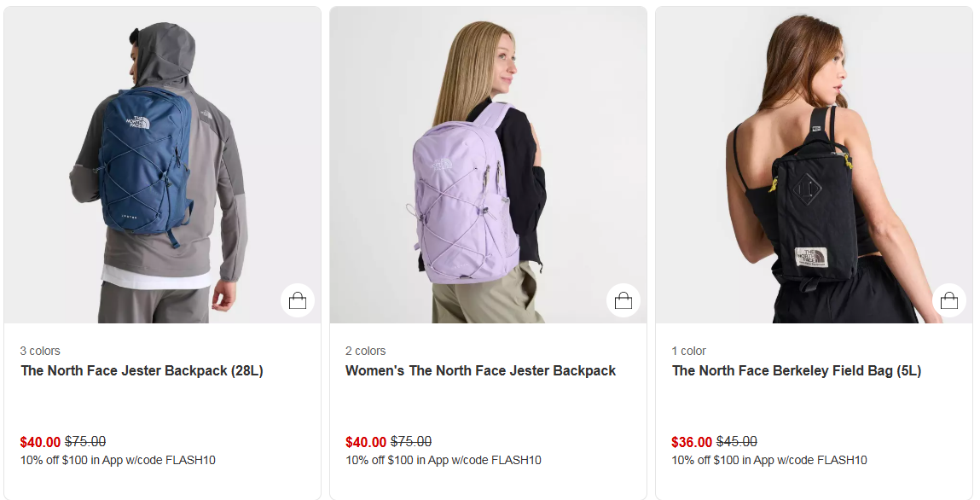
Task: Click crossed-out $75.00 price on Jester Backpack (28L)
Action: click(x=85, y=442)
